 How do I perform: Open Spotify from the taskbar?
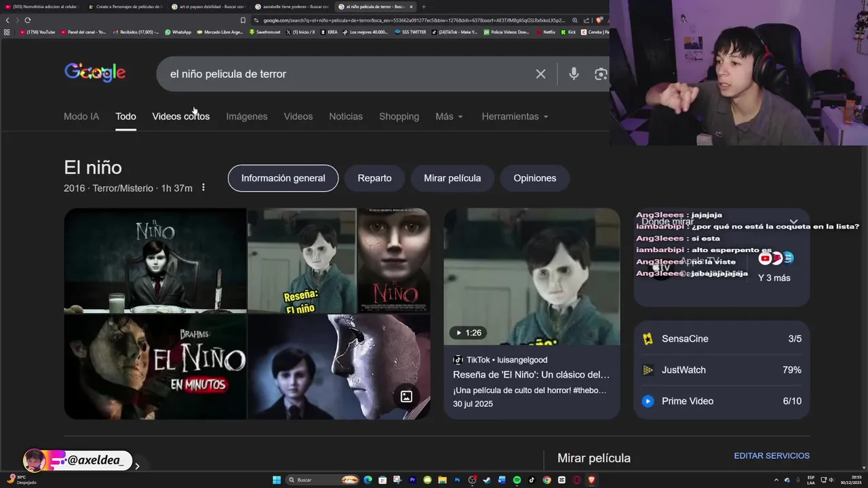click(x=517, y=480)
